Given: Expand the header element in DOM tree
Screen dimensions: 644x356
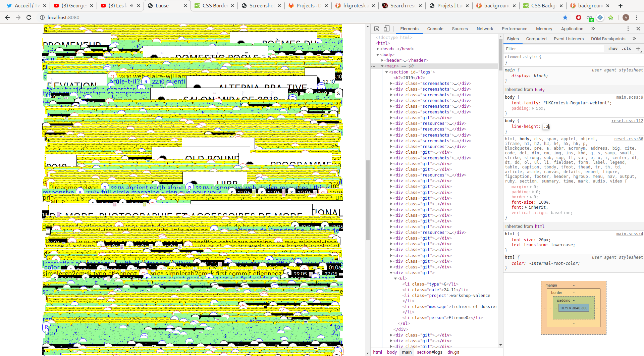Looking at the screenshot, I should (x=382, y=60).
